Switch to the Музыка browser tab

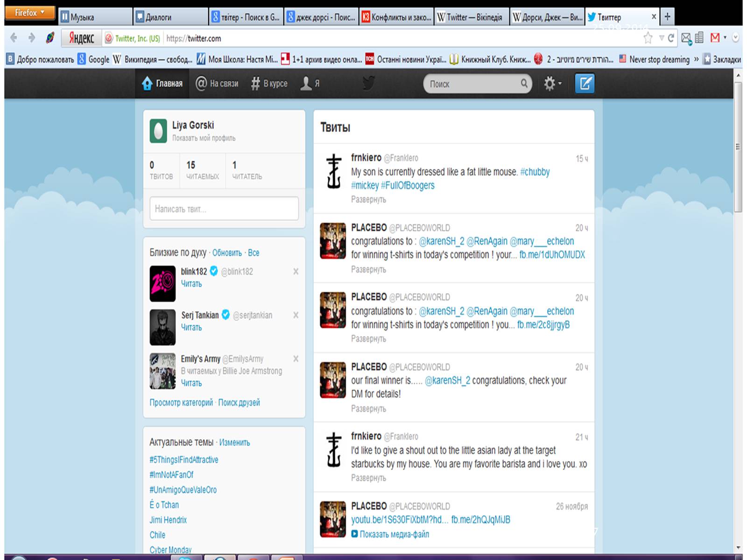95,17
